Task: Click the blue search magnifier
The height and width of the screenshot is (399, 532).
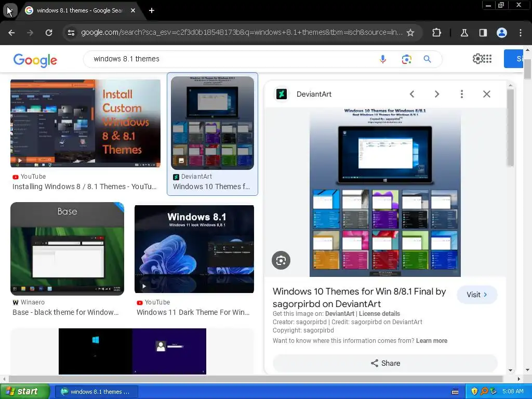Action: click(x=427, y=59)
